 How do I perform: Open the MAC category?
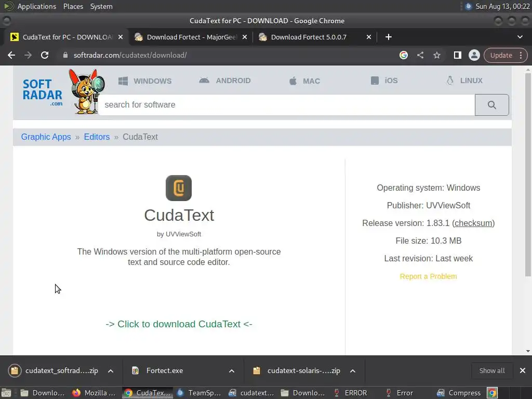[304, 81]
